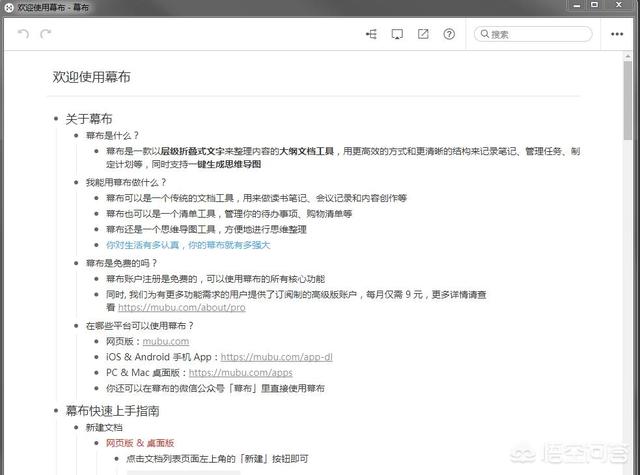
Task: Click the Mubu app icon in title bar
Action: pyautogui.click(x=9, y=7)
